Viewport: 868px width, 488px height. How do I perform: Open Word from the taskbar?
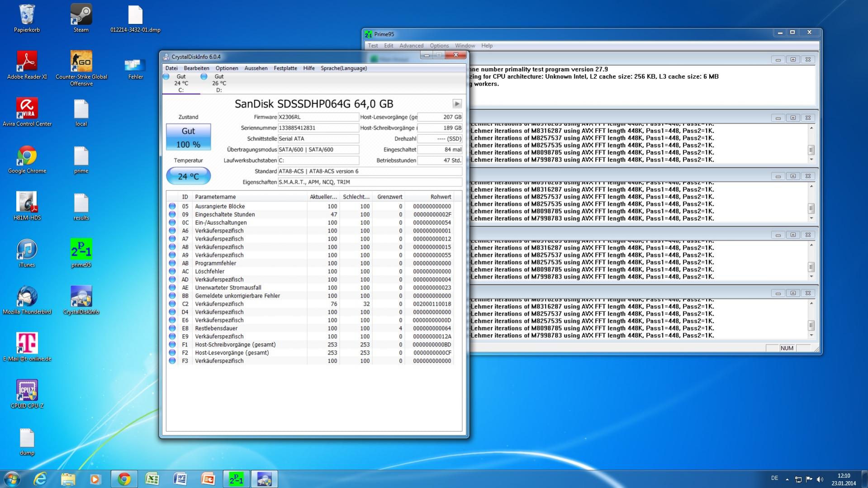[x=180, y=479]
